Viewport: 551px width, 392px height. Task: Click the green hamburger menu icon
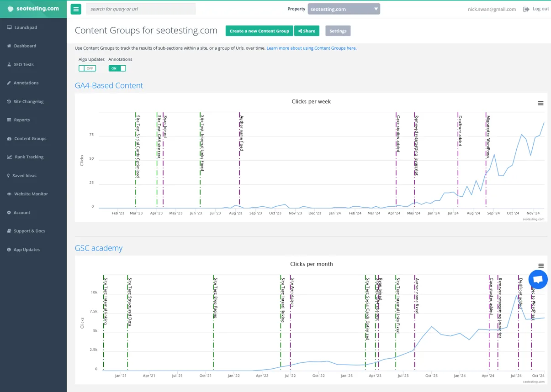coord(76,9)
